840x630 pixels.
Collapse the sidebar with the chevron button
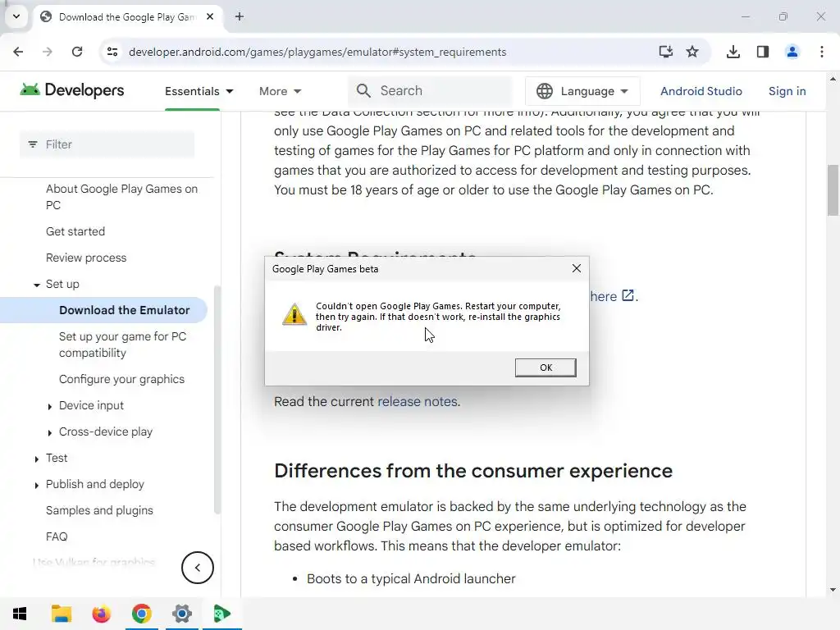tap(197, 568)
